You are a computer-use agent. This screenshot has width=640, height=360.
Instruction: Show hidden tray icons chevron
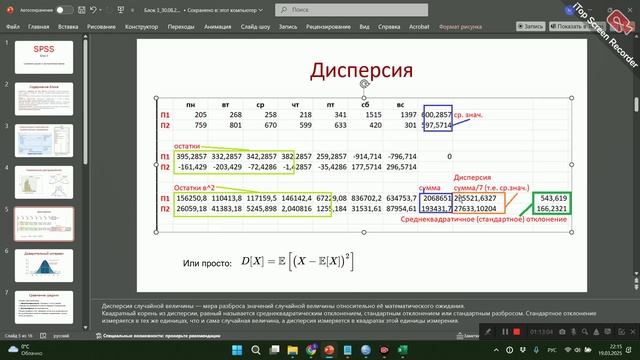click(496, 350)
